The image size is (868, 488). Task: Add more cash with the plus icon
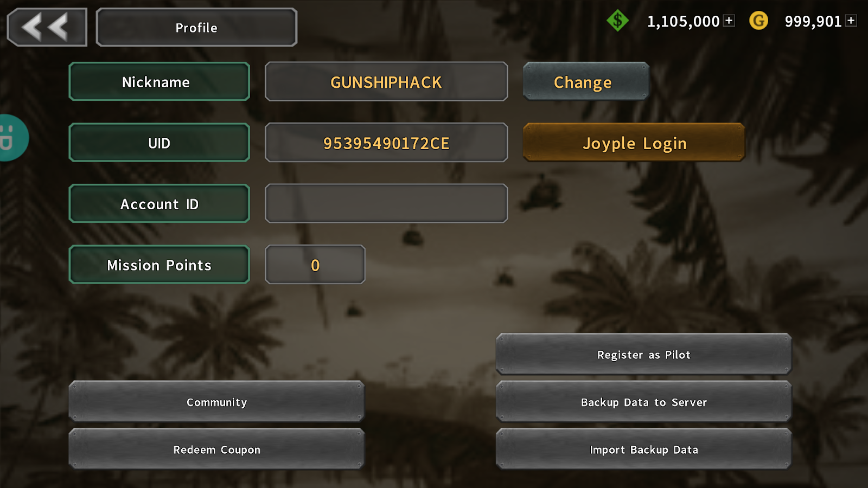[729, 21]
